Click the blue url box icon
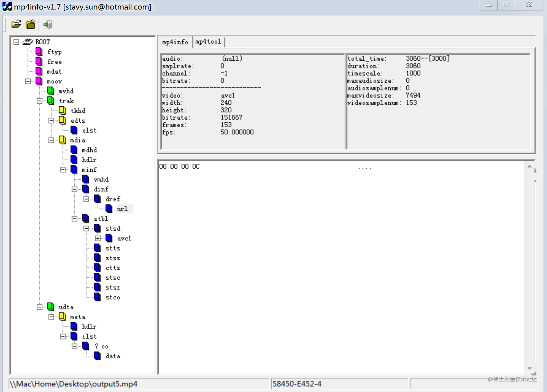This screenshot has height=392, width=547. [109, 209]
